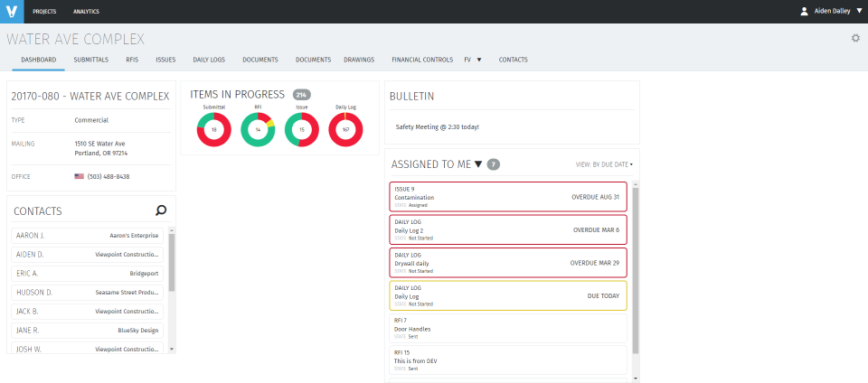Image resolution: width=868 pixels, height=383 pixels.
Task: Open the View: By Due Date dropdown
Action: (x=605, y=164)
